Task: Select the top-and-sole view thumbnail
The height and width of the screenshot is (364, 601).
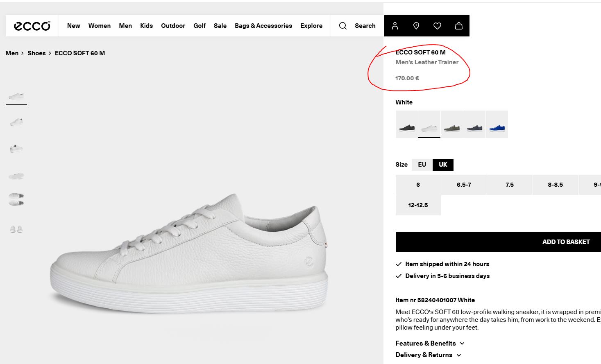Action: (x=16, y=199)
